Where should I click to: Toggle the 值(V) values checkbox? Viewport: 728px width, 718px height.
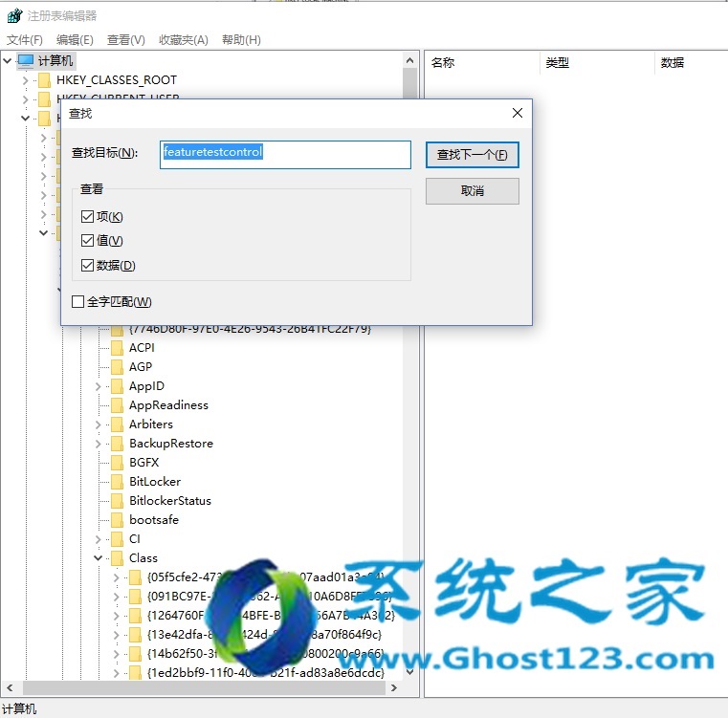coord(87,240)
